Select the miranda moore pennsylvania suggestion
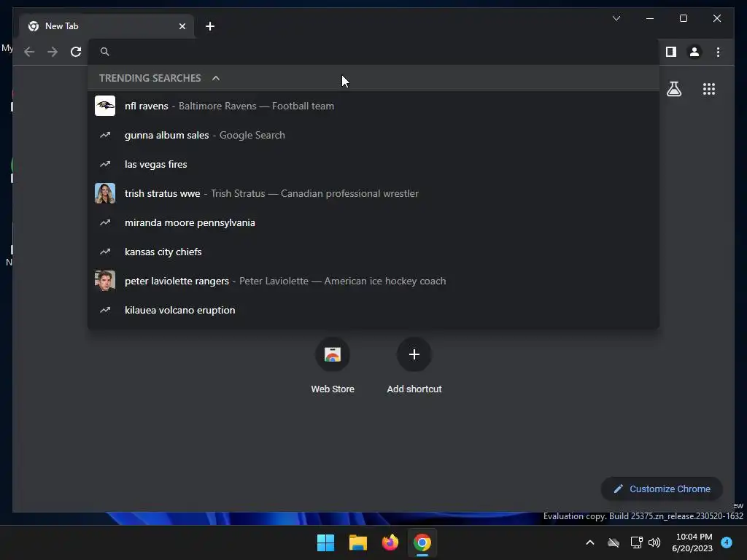This screenshot has height=560, width=747. 373,222
